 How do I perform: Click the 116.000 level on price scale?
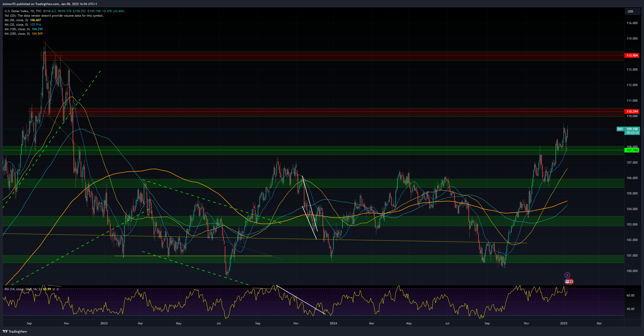[632, 23]
